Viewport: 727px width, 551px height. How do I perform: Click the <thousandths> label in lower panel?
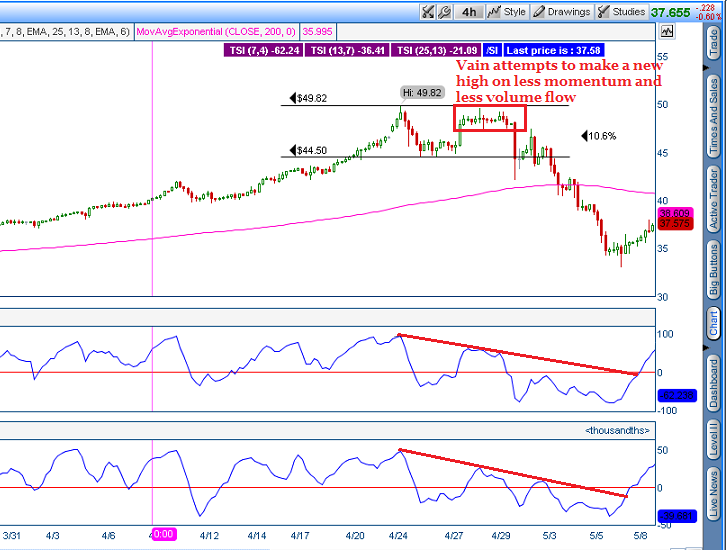click(x=617, y=430)
